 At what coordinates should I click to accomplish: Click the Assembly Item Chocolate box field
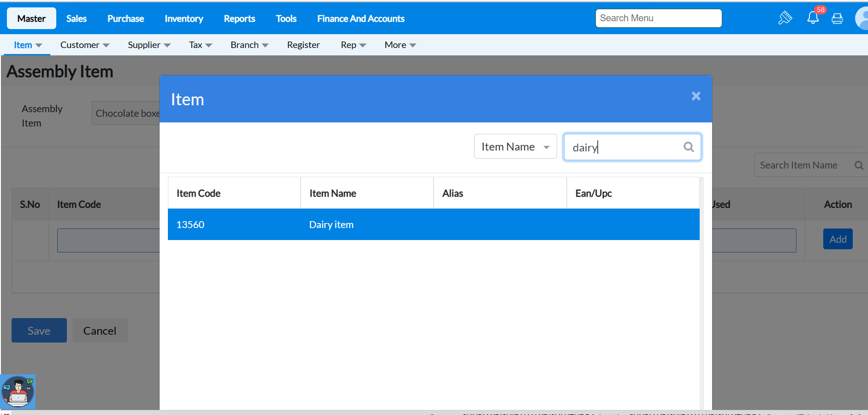coord(126,113)
